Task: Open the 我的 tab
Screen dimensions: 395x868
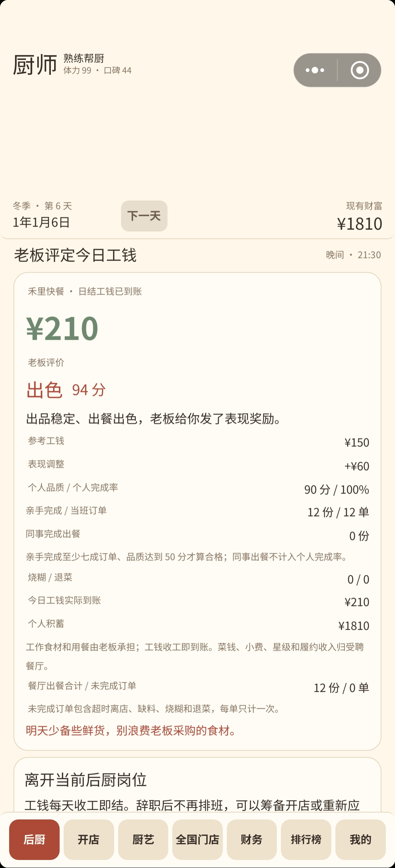Action: [360, 840]
